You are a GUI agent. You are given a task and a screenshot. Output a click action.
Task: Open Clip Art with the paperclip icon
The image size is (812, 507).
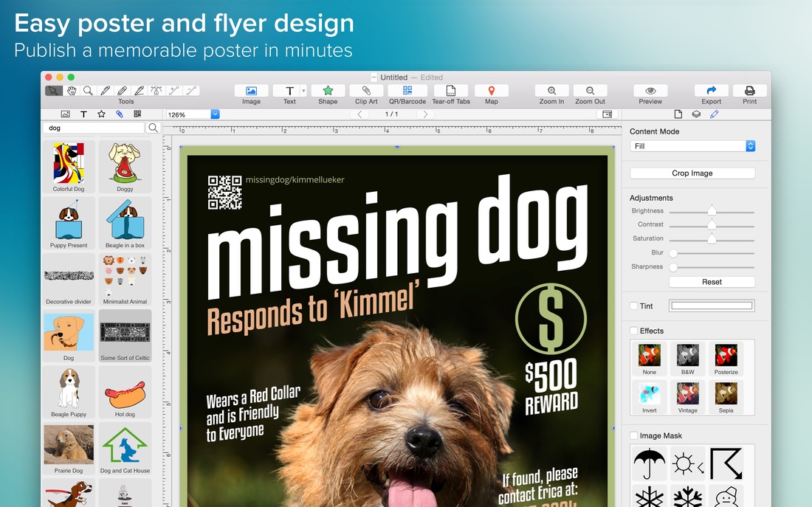(366, 91)
